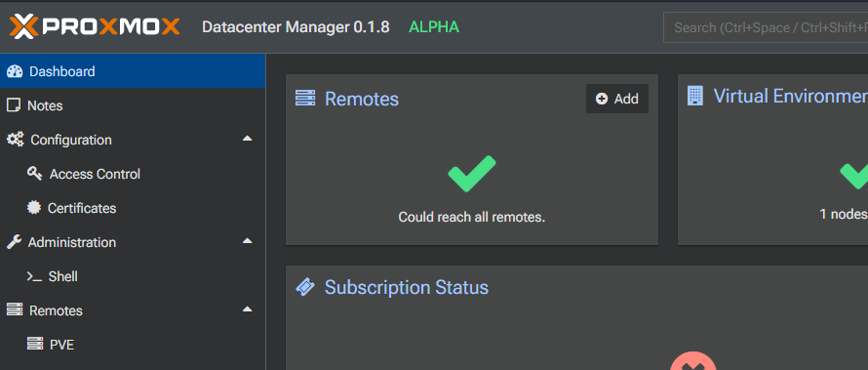Screen dimensions: 868x370
Task: Click the Remotes panel heading
Action: click(x=362, y=99)
